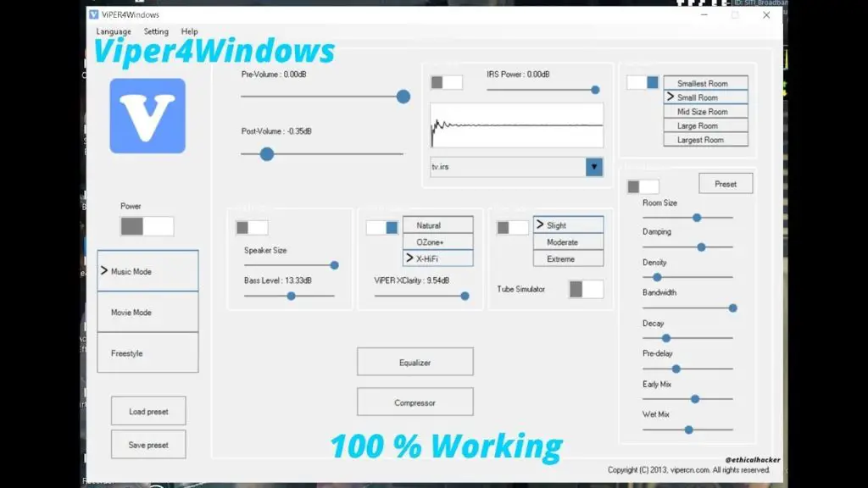Toggle the switch beside the room size list
868x488 pixels.
pos(643,82)
